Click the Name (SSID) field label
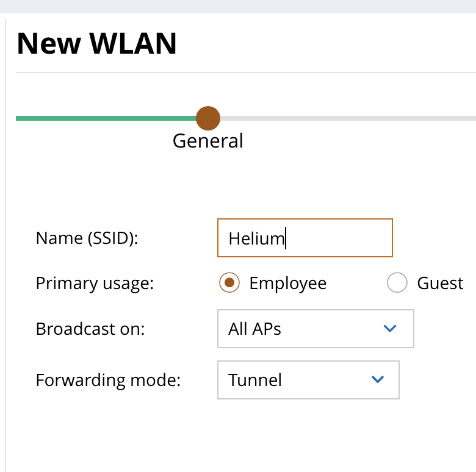The image size is (476, 472). (x=87, y=238)
